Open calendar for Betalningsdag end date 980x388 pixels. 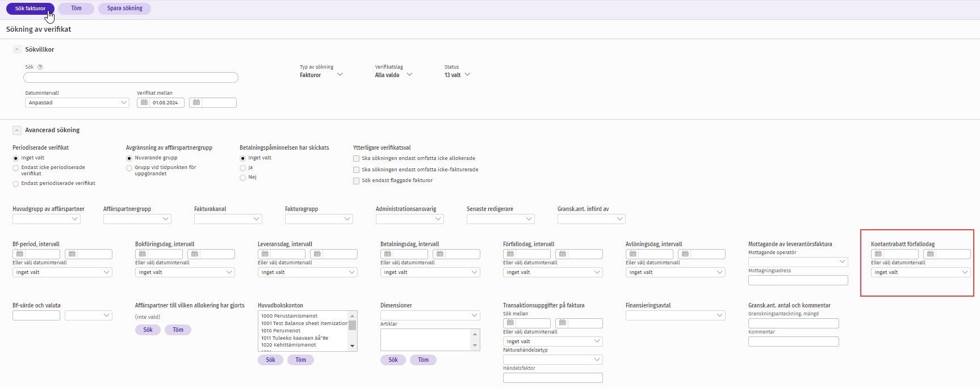pos(440,254)
